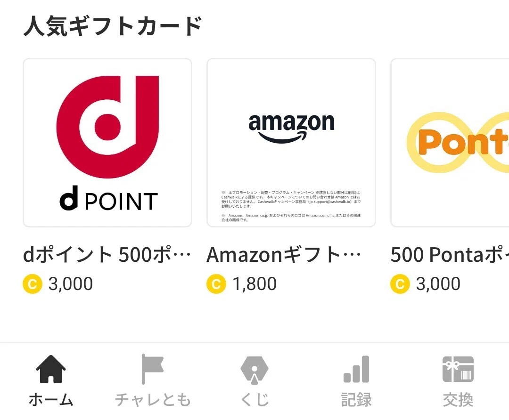This screenshot has height=420, width=509.
Task: Select the Amazonギフト… title
Action: click(284, 255)
